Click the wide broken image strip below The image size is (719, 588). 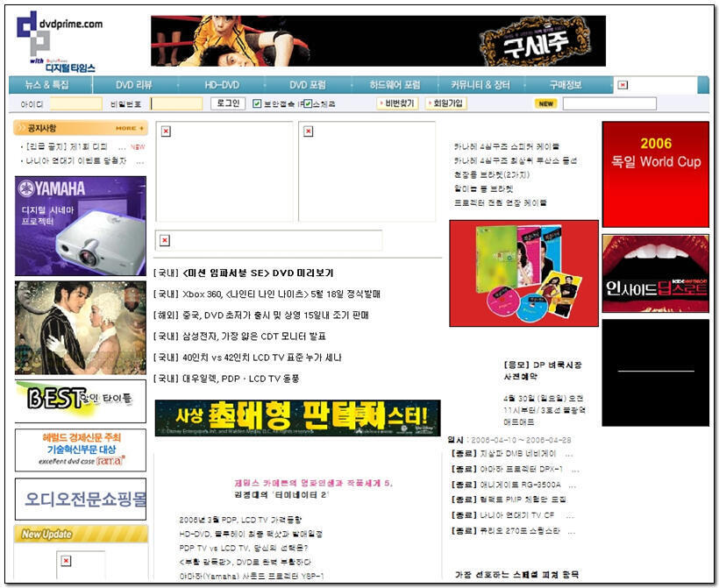(268, 240)
